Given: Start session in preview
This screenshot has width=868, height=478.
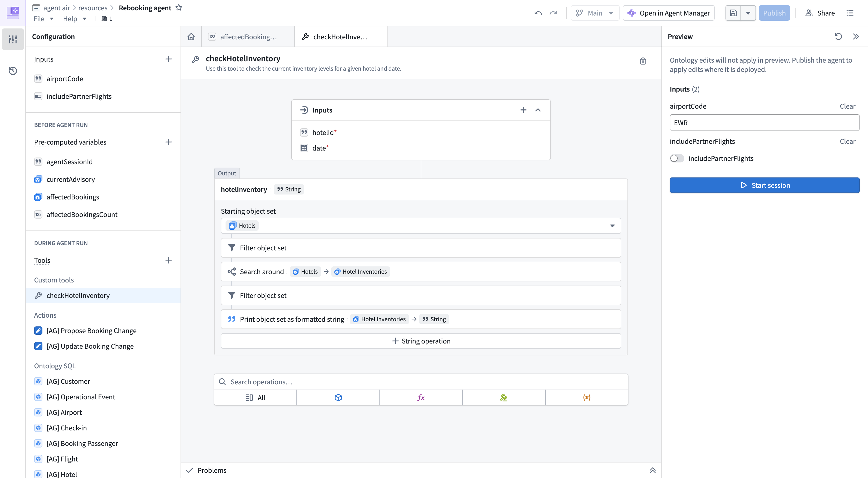Looking at the screenshot, I should click(764, 185).
